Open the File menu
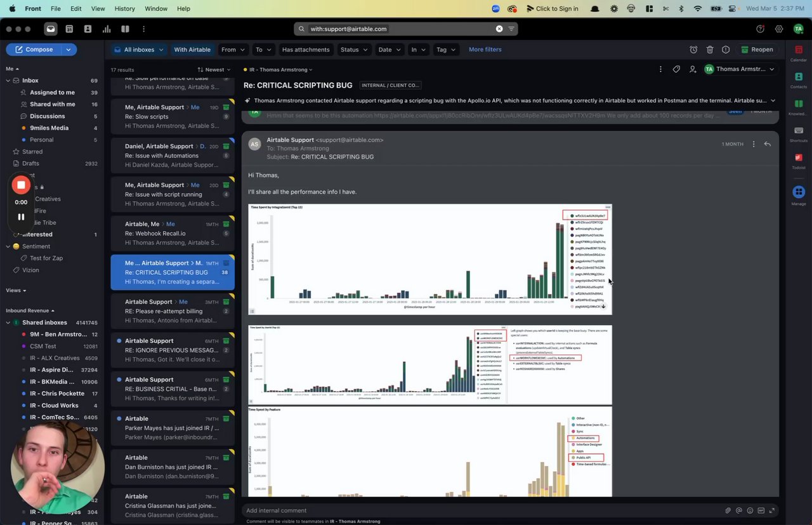The width and height of the screenshot is (812, 525). [x=55, y=9]
